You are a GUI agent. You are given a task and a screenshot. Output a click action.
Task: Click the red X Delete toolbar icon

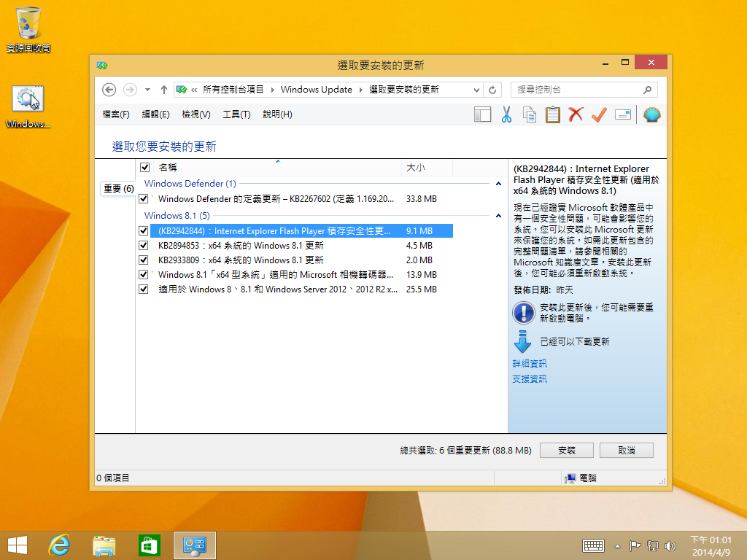[576, 114]
